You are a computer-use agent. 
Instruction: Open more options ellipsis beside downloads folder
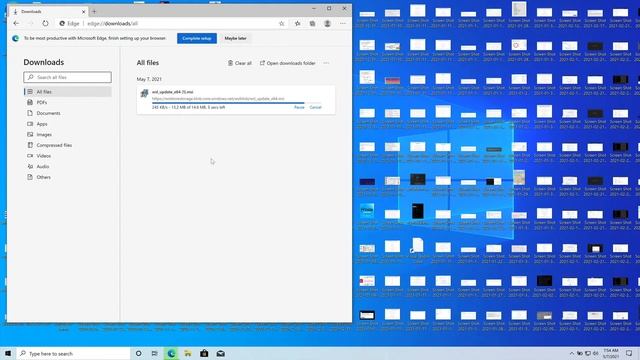[x=326, y=63]
